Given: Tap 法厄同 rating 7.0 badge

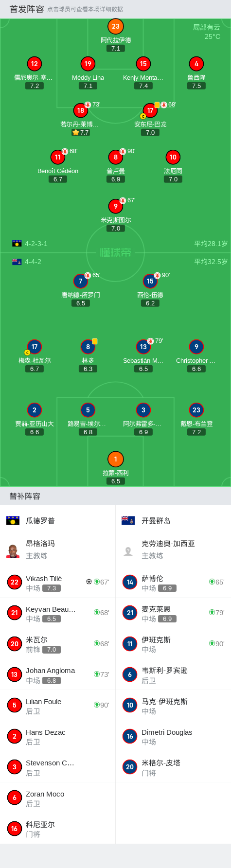Looking at the screenshot, I should coord(173,179).
